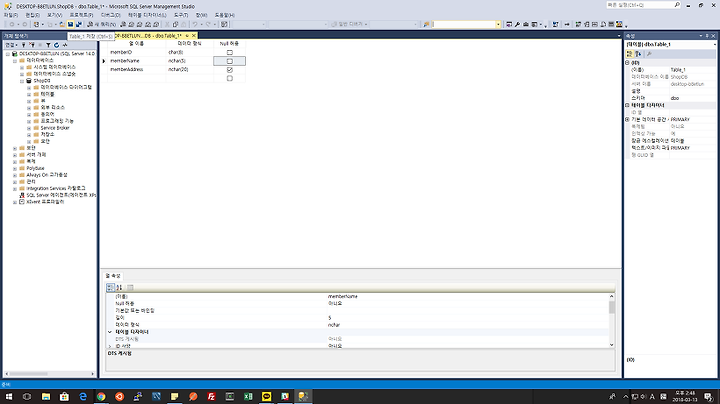Click the Property Pages wrench icon in Properties panel

coord(649,54)
